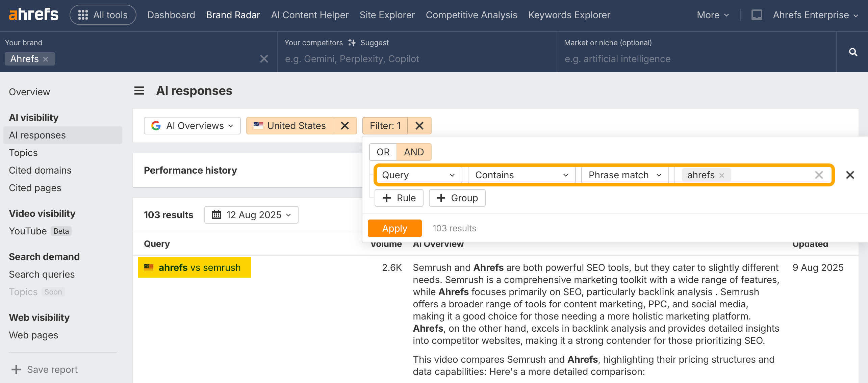Open Site Explorer from top navigation
The height and width of the screenshot is (383, 868).
387,15
